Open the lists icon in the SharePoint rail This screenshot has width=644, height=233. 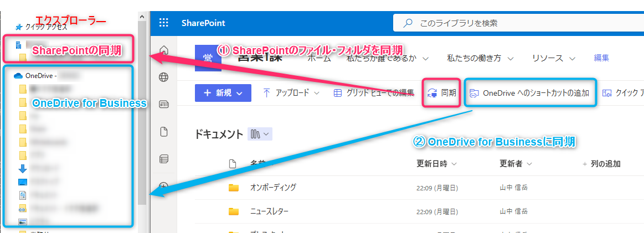coord(164,159)
